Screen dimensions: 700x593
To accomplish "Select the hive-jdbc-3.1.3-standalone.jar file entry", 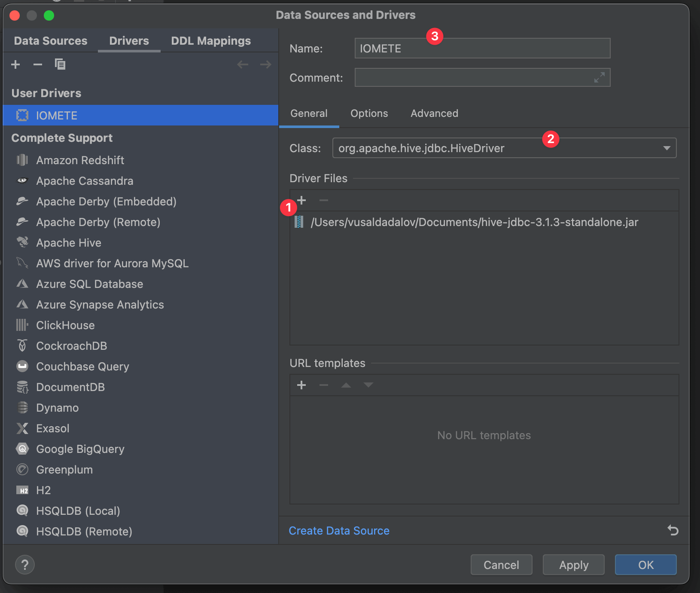I will click(x=484, y=222).
